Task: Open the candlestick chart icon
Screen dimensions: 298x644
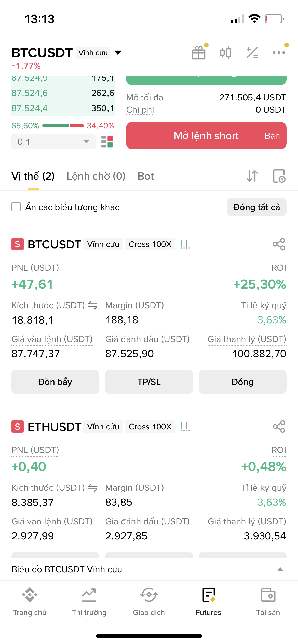Action: (x=225, y=53)
